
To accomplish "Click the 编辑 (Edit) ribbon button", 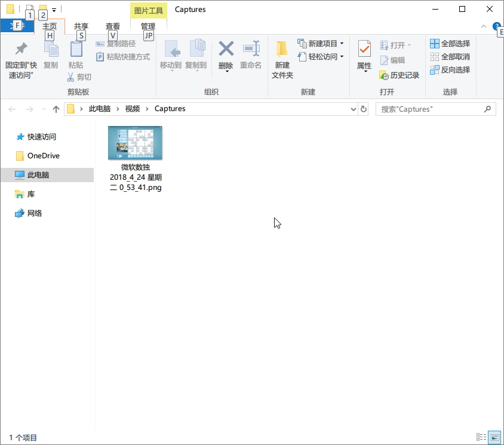I will 392,60.
